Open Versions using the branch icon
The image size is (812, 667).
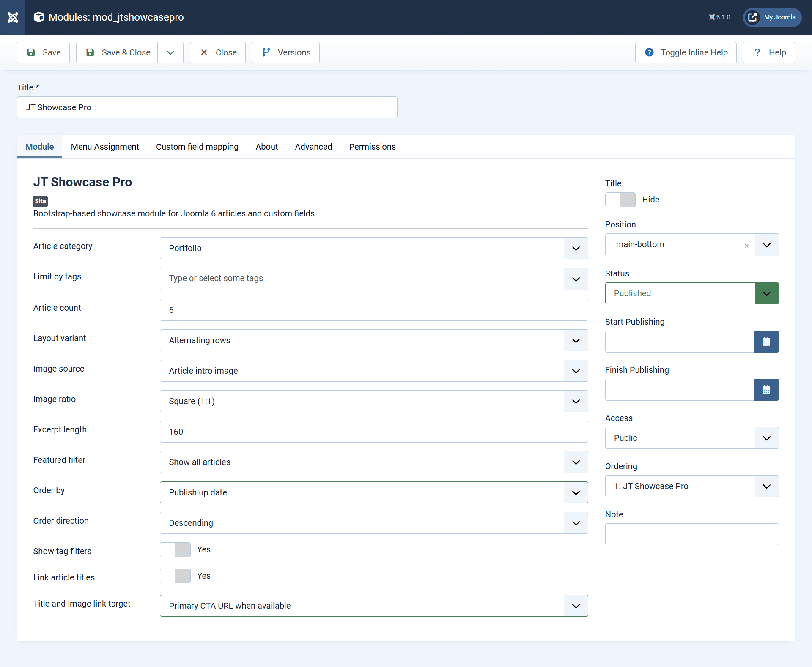[x=266, y=52]
